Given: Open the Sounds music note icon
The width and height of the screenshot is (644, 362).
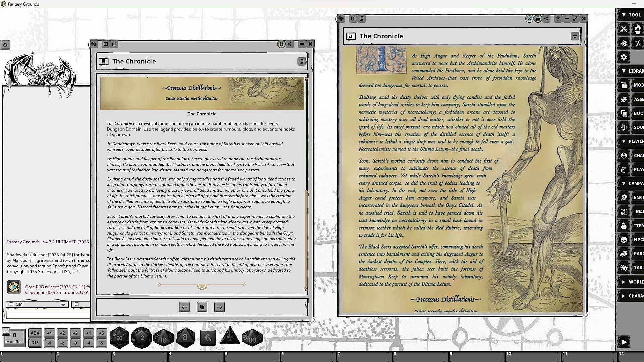Looking at the screenshot, I should [624, 127].
